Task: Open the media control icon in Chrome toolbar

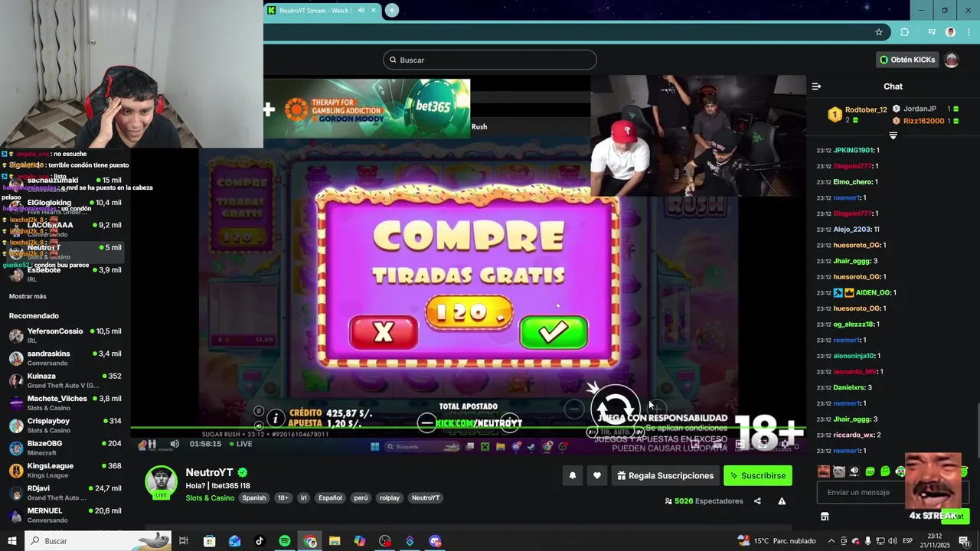Action: pos(931,32)
